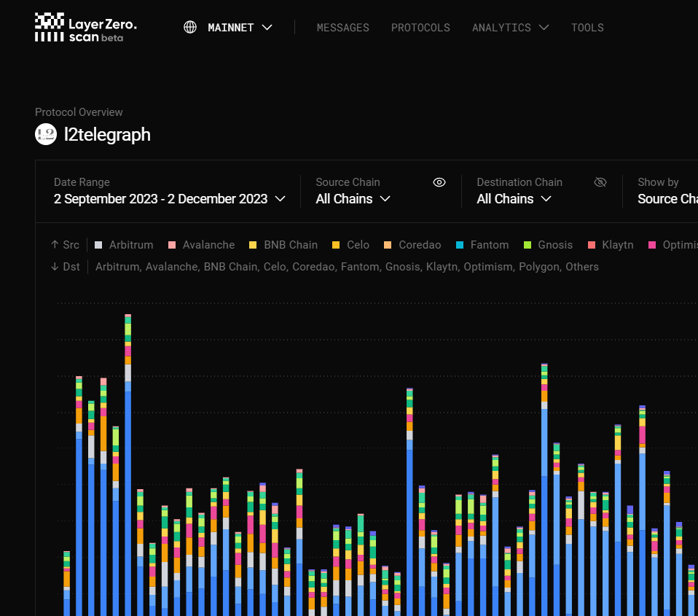Click the Src up-arrow label
The image size is (698, 616).
tap(65, 245)
